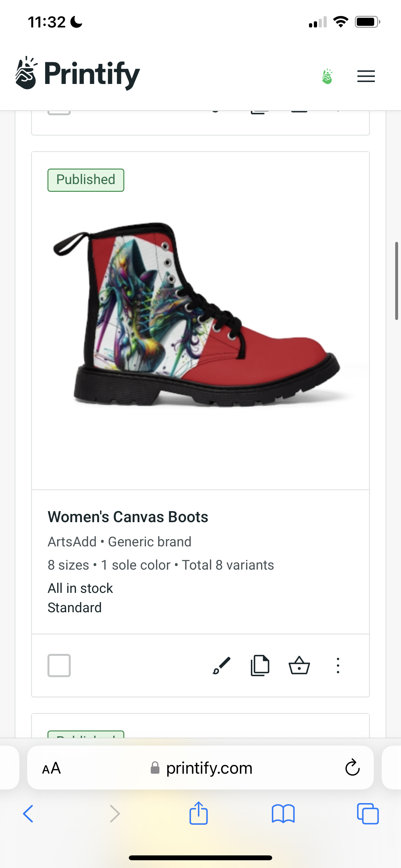Image resolution: width=401 pixels, height=868 pixels.
Task: Click the Published status badge
Action: (86, 180)
